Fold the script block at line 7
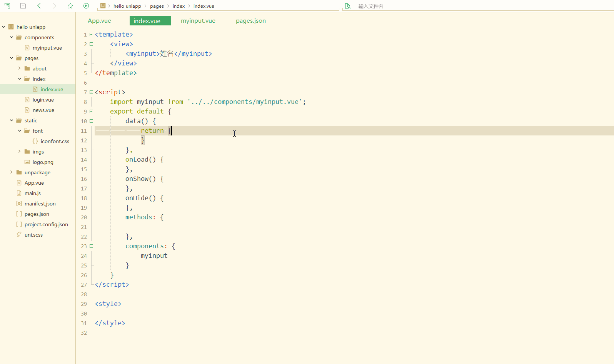Screen dimensions: 614x364 point(92,92)
